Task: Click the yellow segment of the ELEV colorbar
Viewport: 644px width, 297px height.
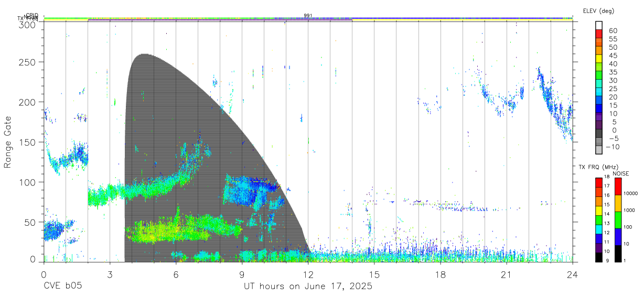Action: tap(599, 59)
